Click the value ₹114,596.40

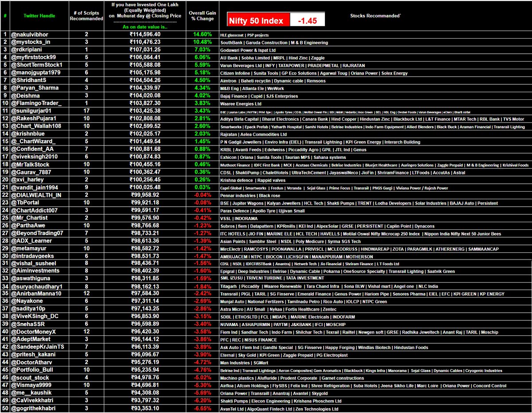[x=145, y=34]
